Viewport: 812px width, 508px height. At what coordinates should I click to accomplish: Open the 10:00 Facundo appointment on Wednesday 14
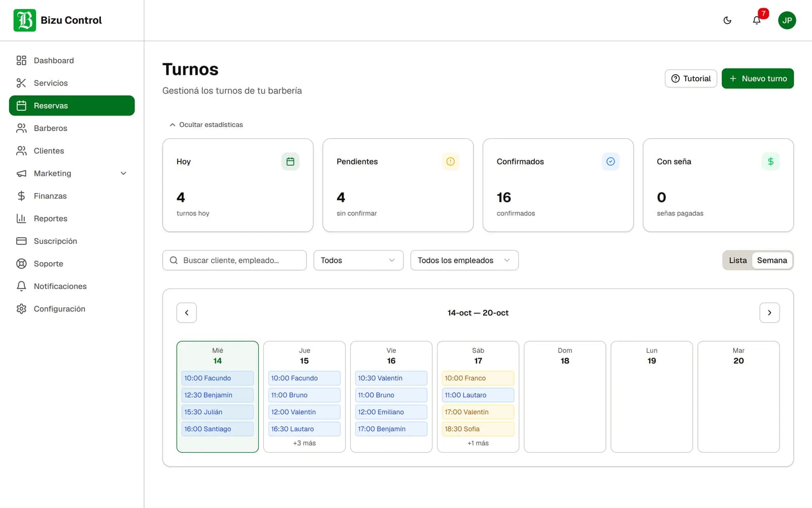click(218, 378)
